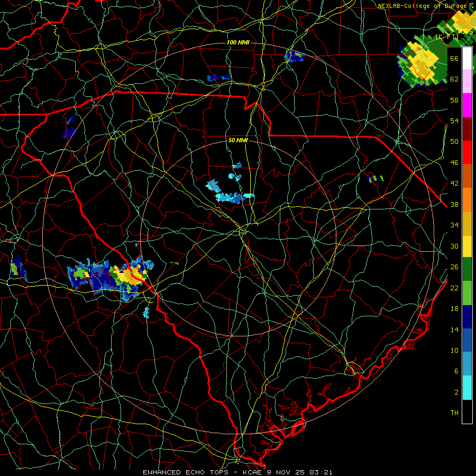476x476 pixels.
Task: Click the "50 NMI" range ring label
Action: pos(238,141)
